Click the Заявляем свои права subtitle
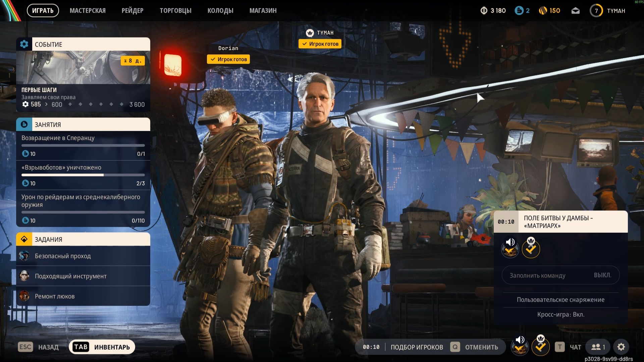Screen dimensions: 644x362 click(x=48, y=97)
